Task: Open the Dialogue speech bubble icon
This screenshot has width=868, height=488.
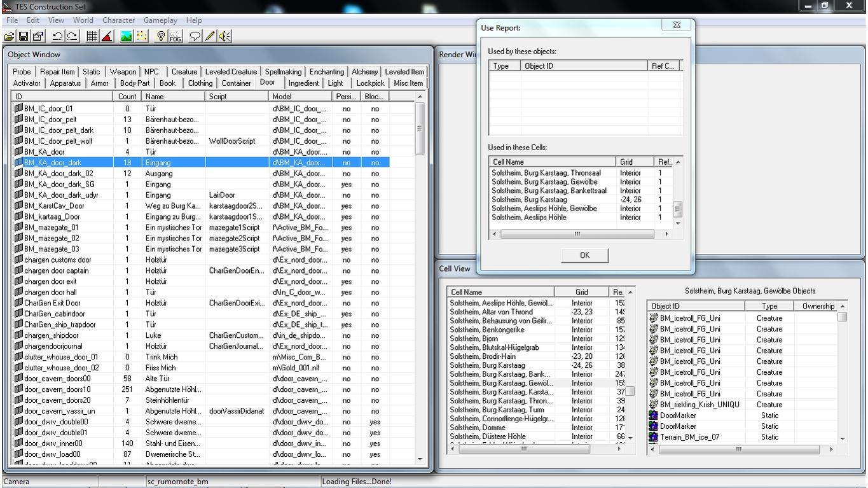Action: coord(195,36)
